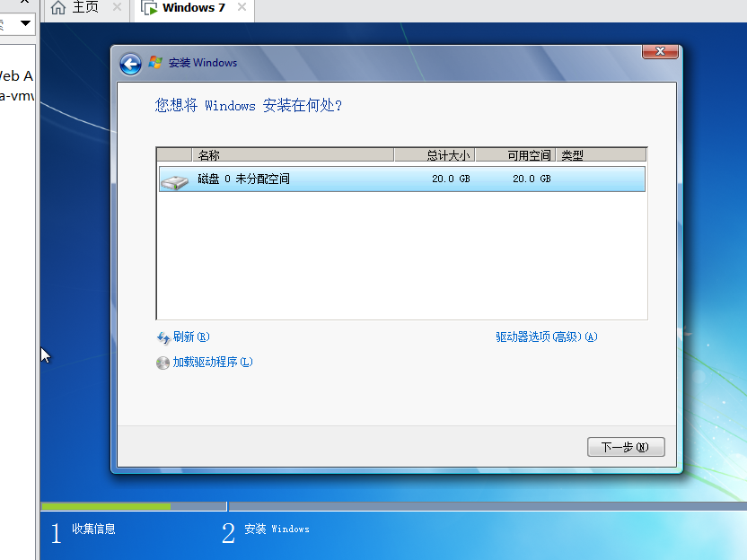
Task: Click the 刷新 link
Action: point(186,337)
